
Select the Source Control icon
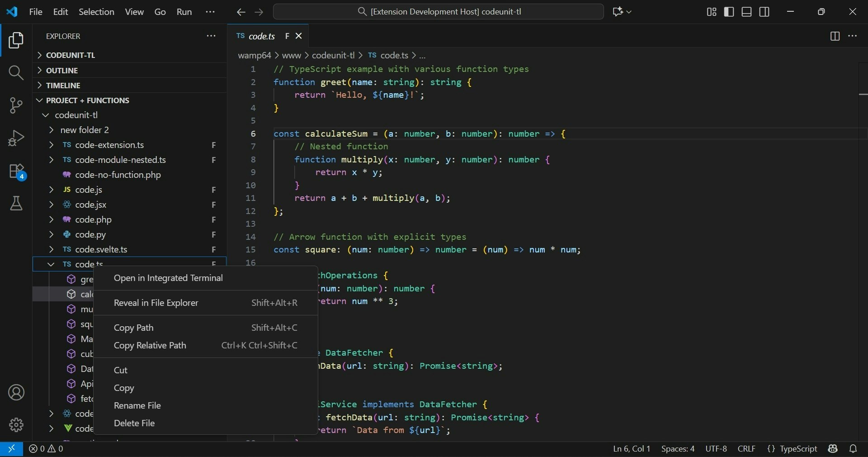click(x=16, y=105)
